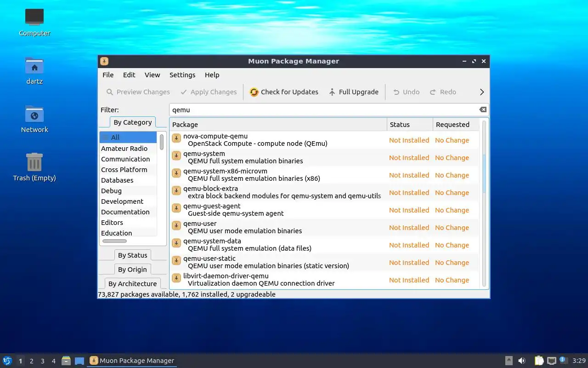
Task: Select the qemu-guest-agent package name
Action: (x=212, y=206)
